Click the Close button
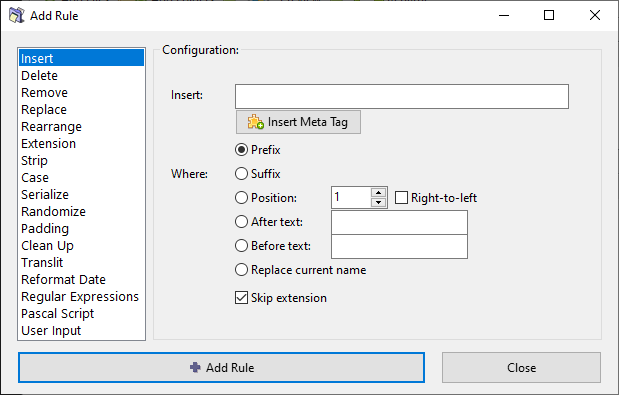The height and width of the screenshot is (395, 619). click(521, 367)
